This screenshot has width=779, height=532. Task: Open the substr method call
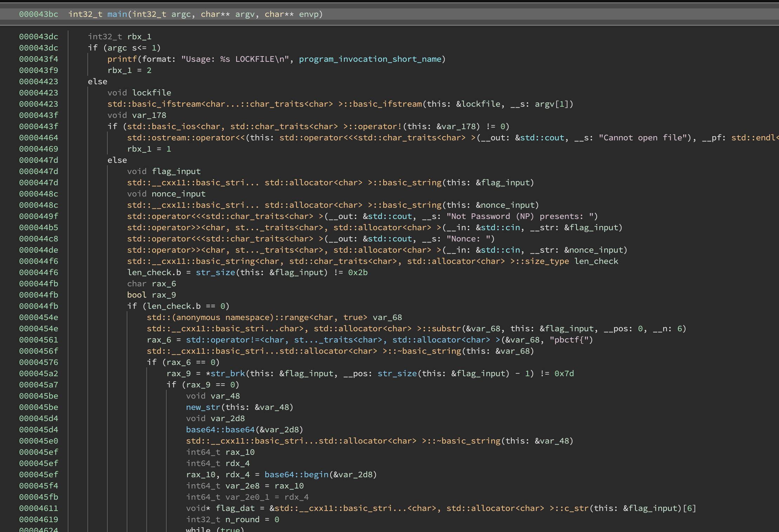coord(446,328)
